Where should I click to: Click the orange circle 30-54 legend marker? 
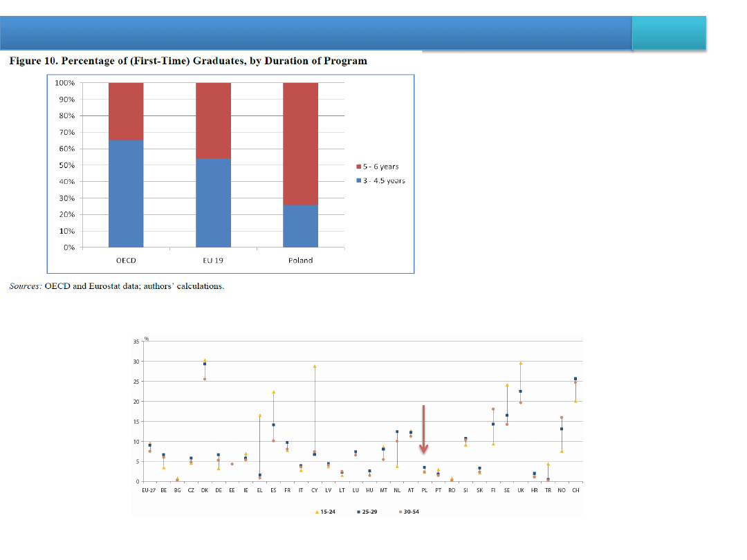tap(400, 512)
